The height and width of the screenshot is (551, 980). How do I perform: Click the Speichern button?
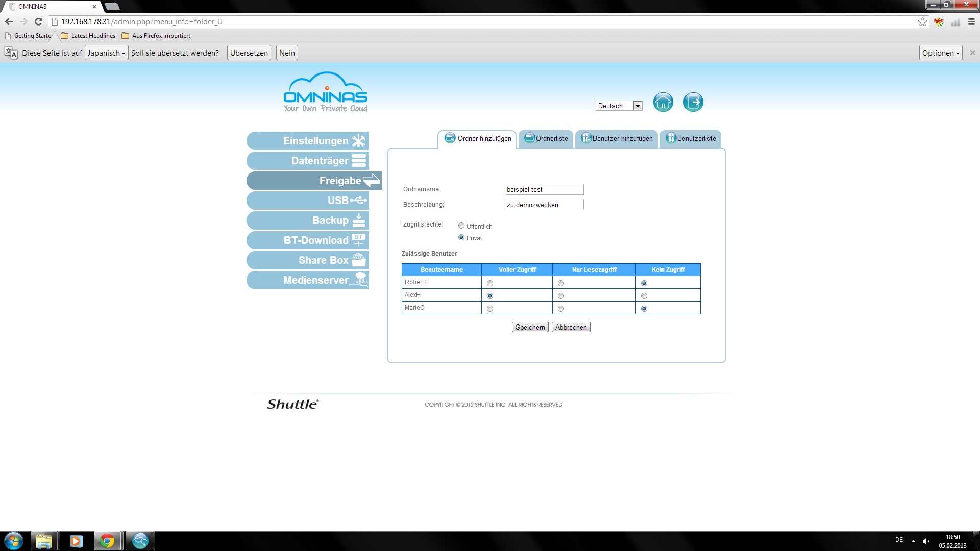point(530,328)
